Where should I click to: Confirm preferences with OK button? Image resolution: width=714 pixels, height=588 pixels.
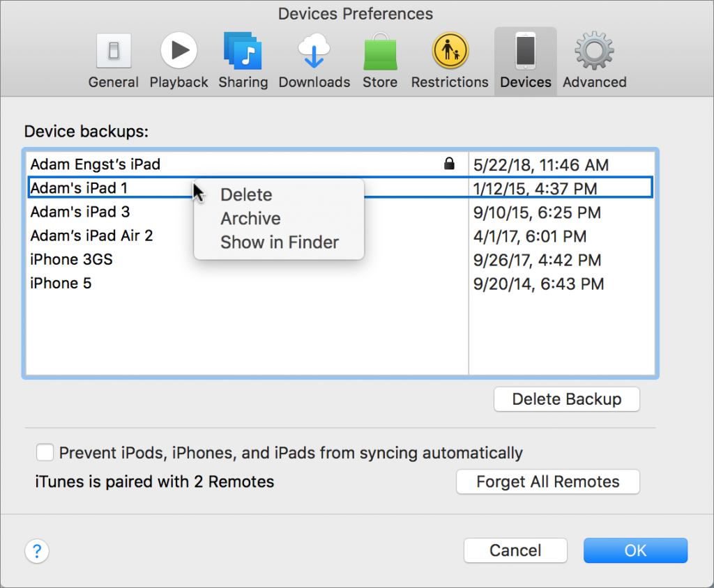tap(635, 550)
